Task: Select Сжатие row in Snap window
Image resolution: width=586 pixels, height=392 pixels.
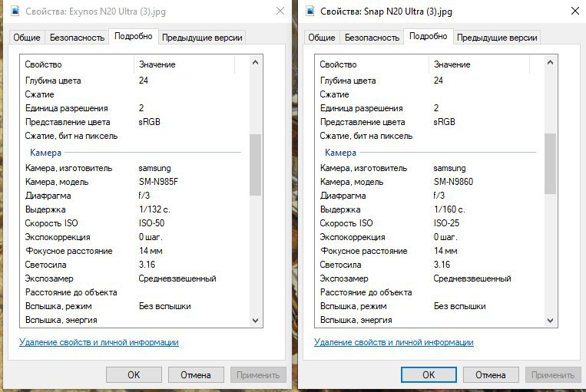Action: pyautogui.click(x=429, y=94)
